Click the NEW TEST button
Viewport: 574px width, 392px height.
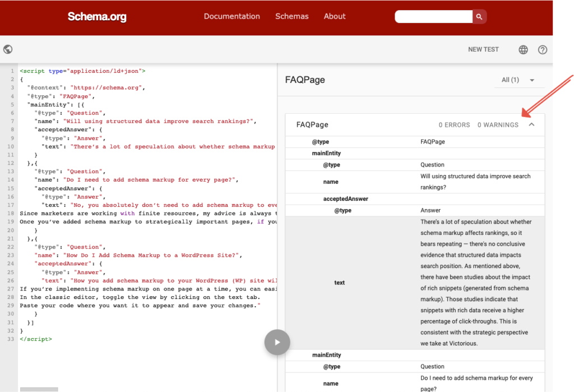(483, 49)
